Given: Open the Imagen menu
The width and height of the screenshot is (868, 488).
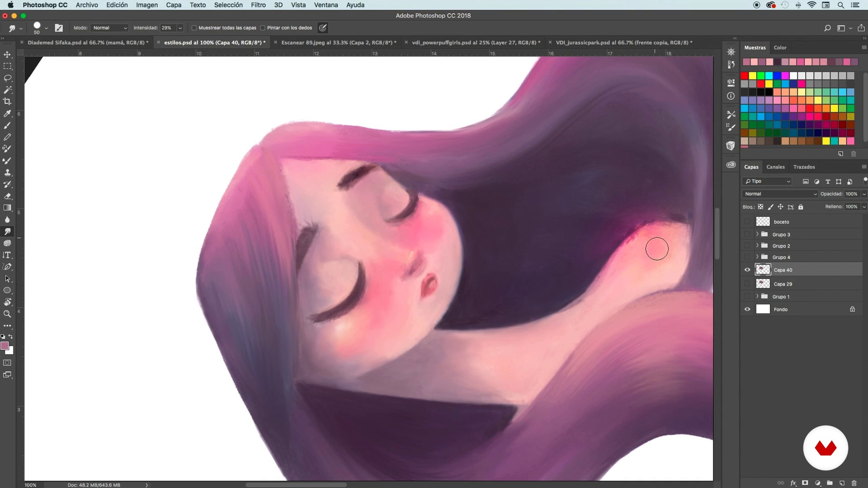Looking at the screenshot, I should [147, 5].
